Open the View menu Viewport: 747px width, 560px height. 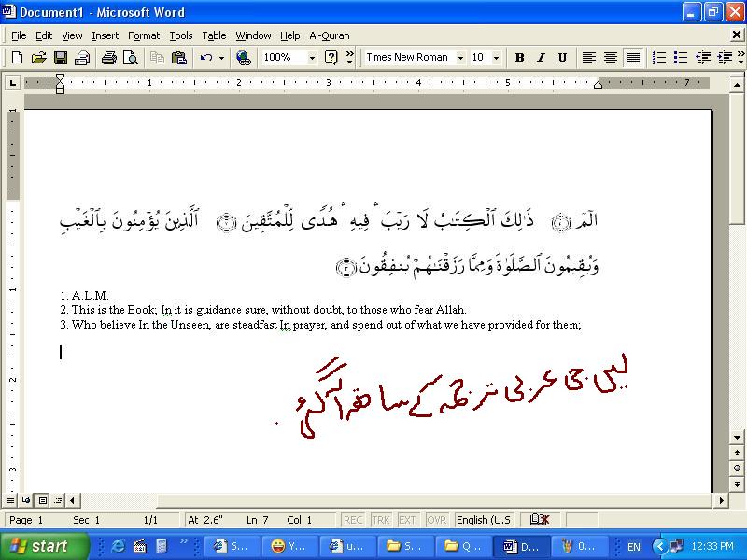[x=72, y=35]
